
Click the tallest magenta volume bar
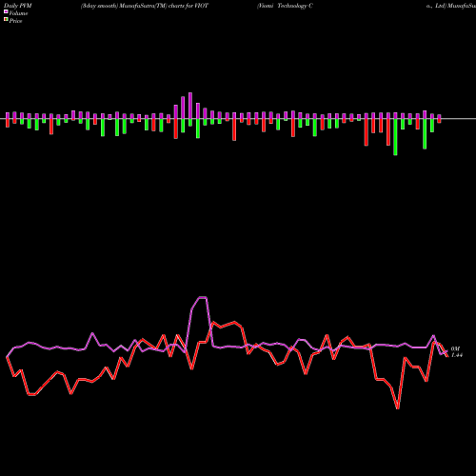coord(190,106)
